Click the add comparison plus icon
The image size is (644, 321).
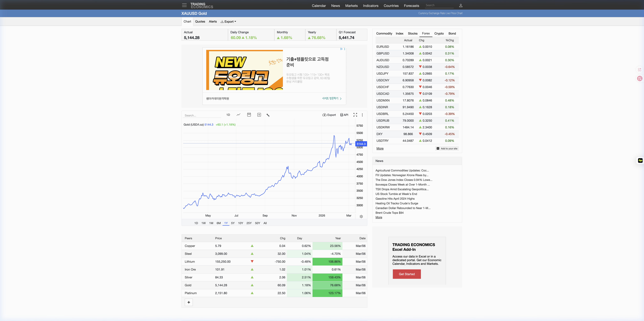click(x=259, y=115)
